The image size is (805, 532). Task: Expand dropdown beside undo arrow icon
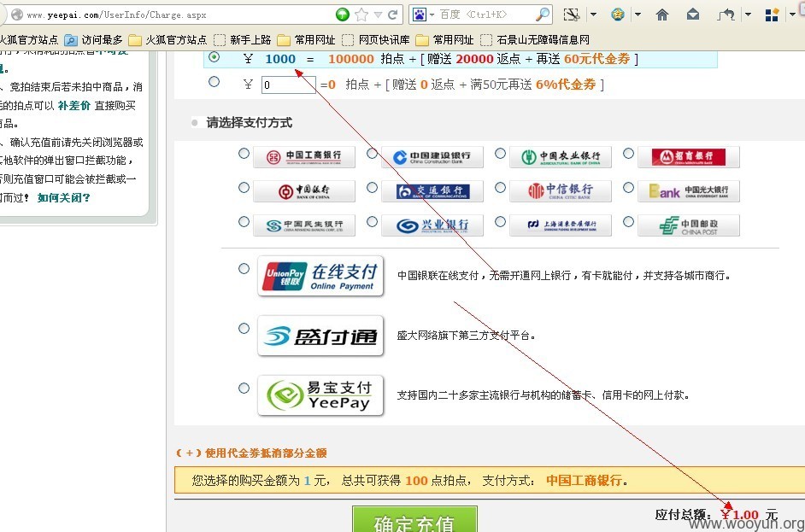click(748, 15)
